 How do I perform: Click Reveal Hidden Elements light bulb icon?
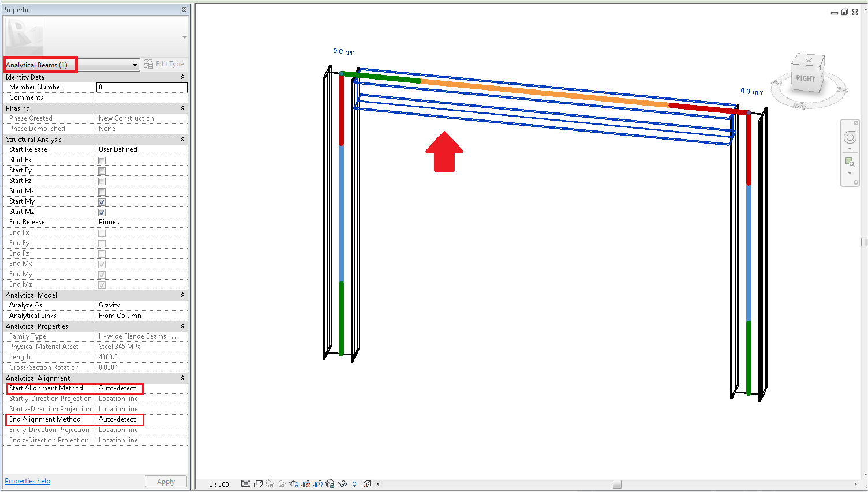[x=354, y=484]
